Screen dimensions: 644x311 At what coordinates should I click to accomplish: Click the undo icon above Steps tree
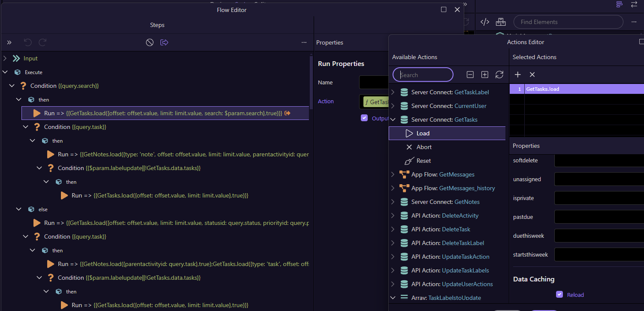(x=27, y=42)
